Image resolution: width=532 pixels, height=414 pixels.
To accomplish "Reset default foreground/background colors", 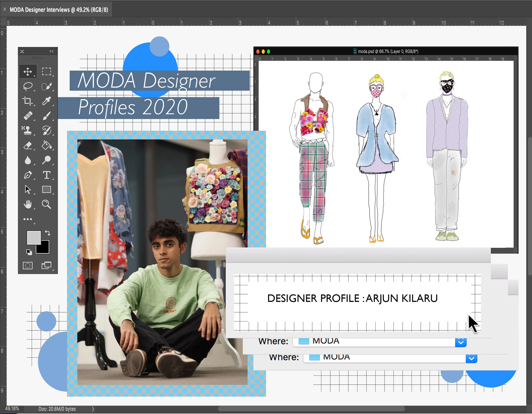I will [x=29, y=252].
